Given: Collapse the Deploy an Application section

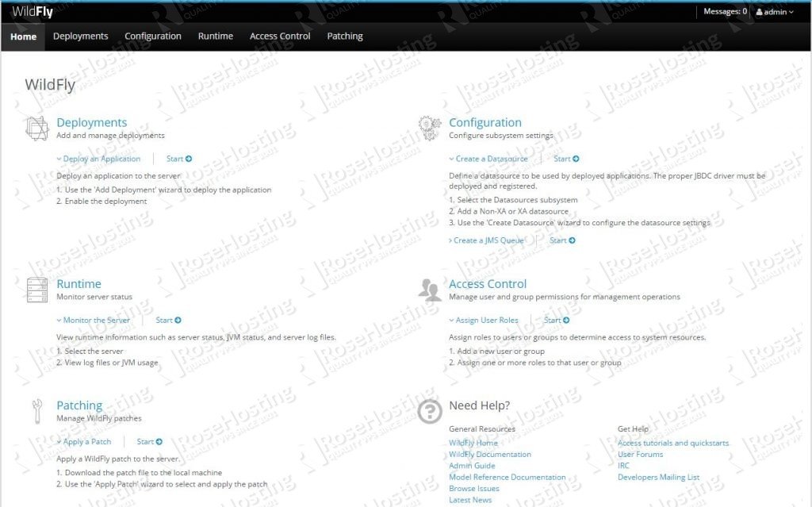Looking at the screenshot, I should (x=98, y=159).
